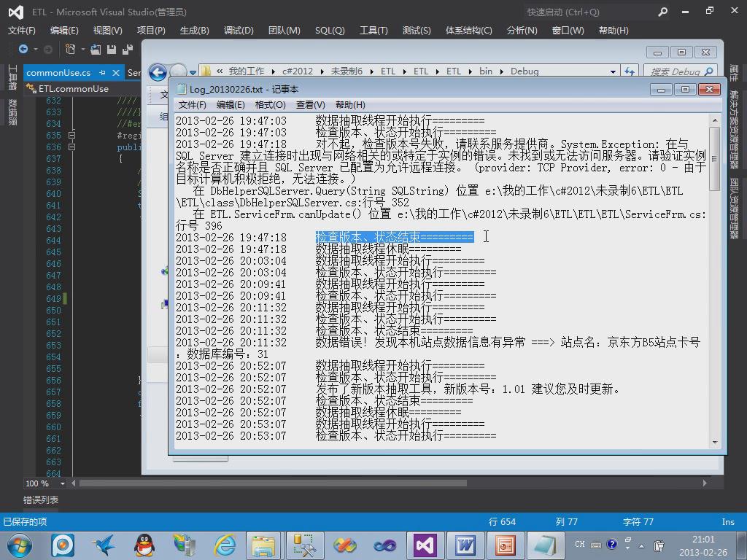The image size is (747, 560).
Task: Collapse the code outline at line 636
Action: (x=71, y=147)
